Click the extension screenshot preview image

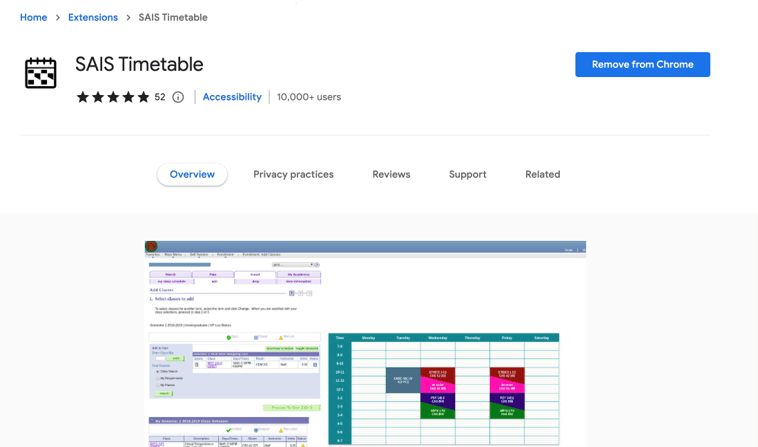(x=365, y=343)
